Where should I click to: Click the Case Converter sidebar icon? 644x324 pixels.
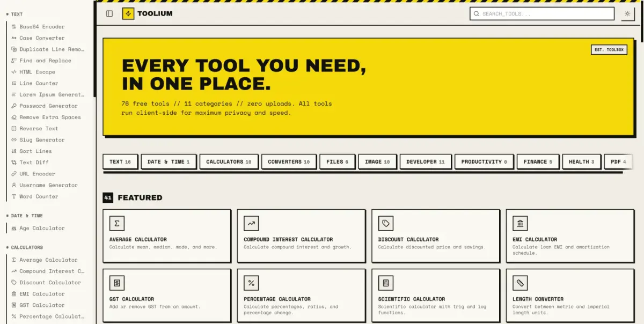(14, 38)
